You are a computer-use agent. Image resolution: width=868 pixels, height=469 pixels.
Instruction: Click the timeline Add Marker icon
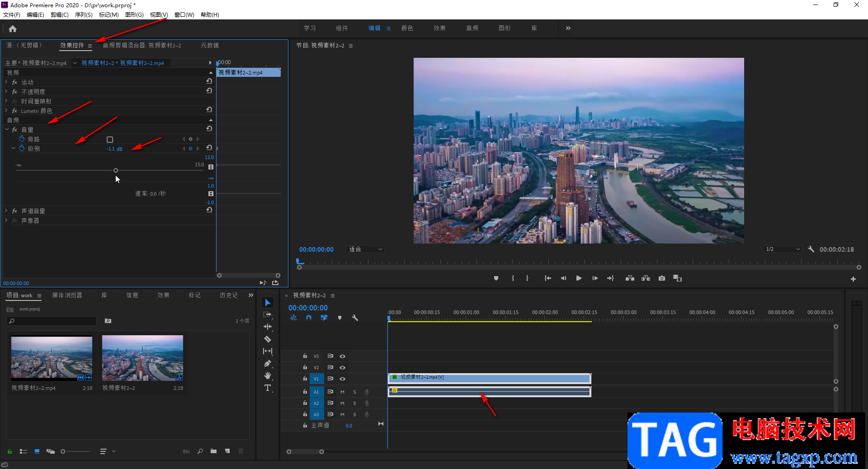[x=340, y=318]
